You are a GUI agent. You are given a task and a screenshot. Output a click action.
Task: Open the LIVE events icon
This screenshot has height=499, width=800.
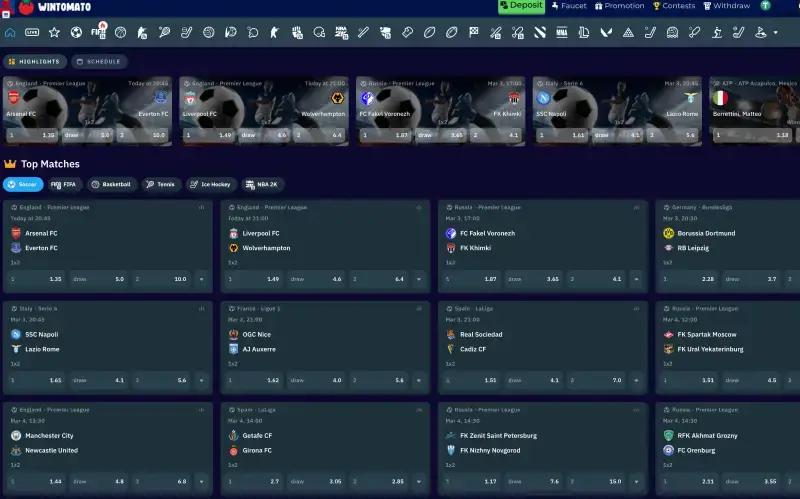[32, 32]
